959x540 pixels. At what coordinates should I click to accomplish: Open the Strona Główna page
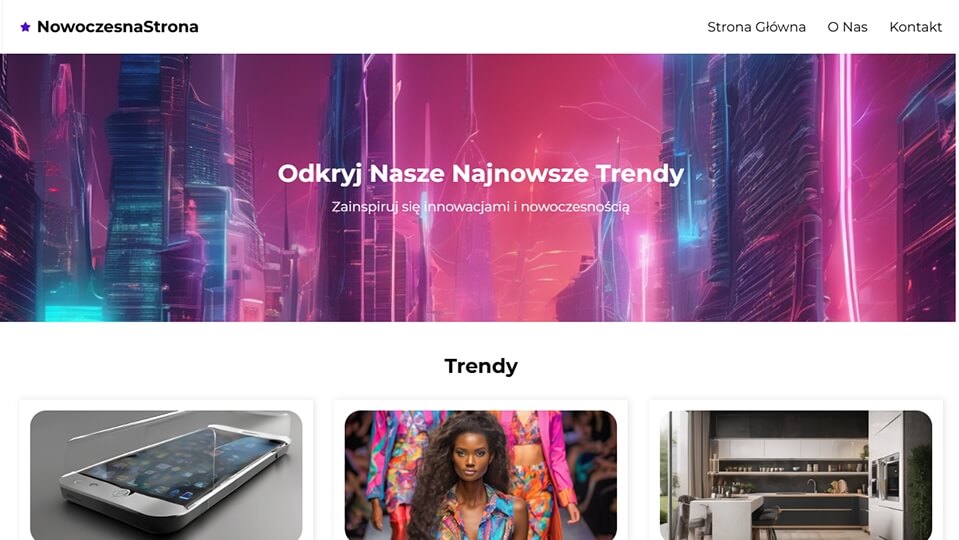[756, 27]
